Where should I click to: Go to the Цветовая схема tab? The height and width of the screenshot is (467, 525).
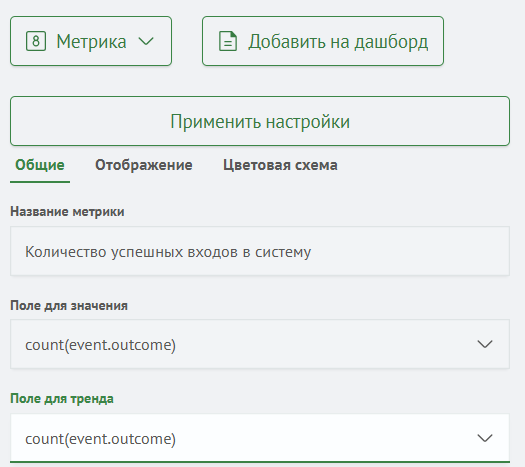[x=280, y=165]
